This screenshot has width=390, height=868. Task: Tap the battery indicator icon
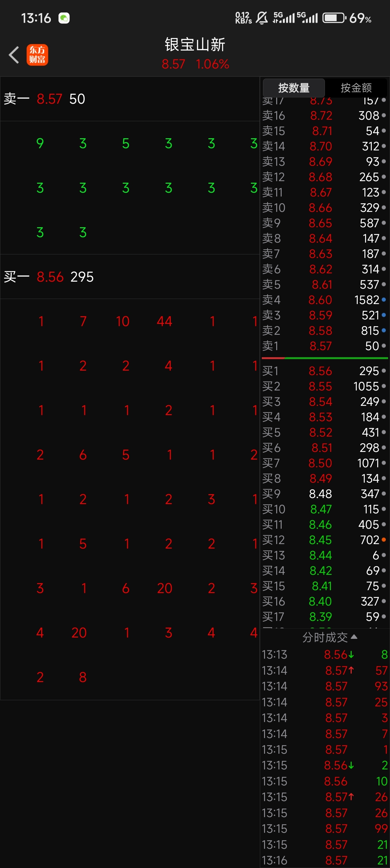[x=334, y=18]
